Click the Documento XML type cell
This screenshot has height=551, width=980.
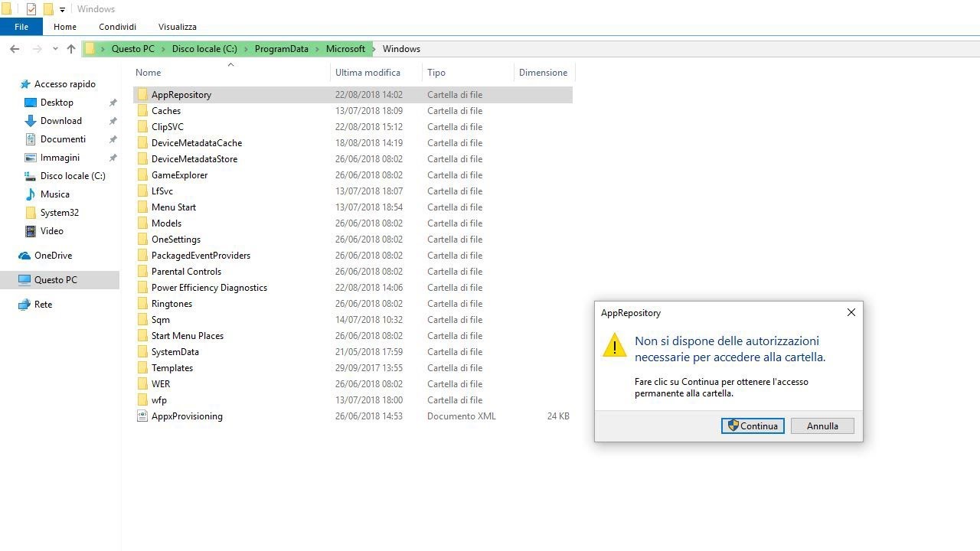(x=462, y=416)
